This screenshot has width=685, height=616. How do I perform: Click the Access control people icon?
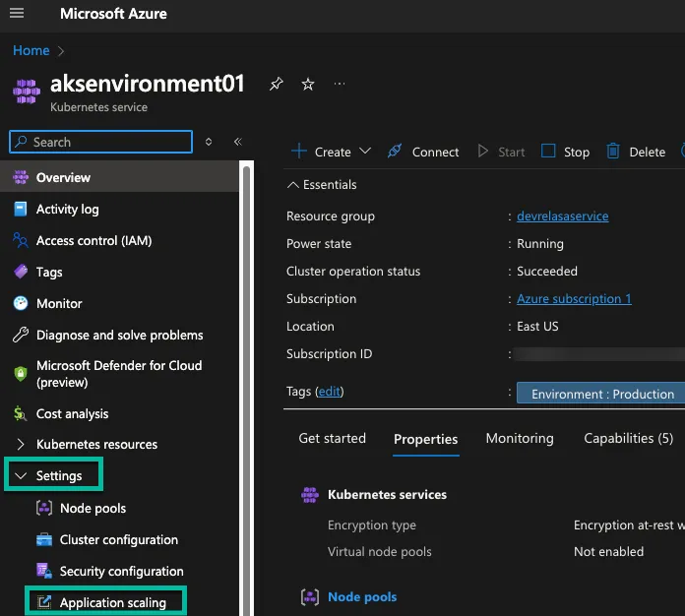[20, 240]
